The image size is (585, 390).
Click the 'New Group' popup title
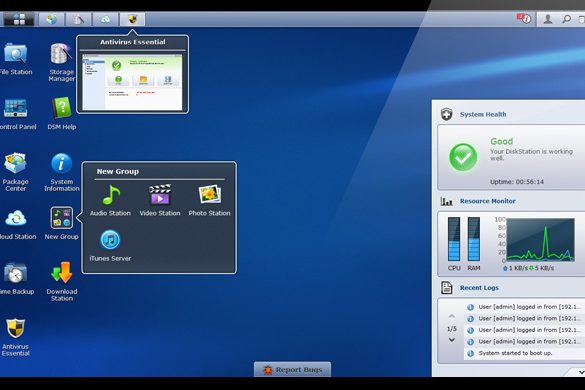tap(118, 171)
